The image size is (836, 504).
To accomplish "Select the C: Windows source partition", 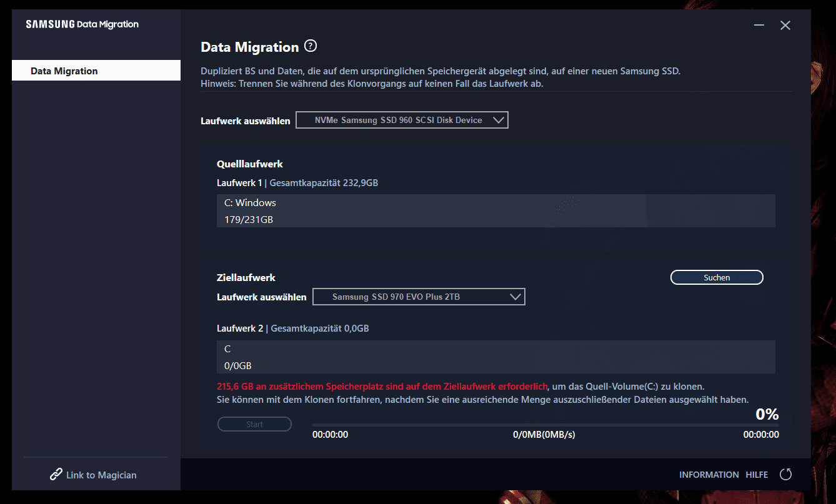I will click(496, 210).
